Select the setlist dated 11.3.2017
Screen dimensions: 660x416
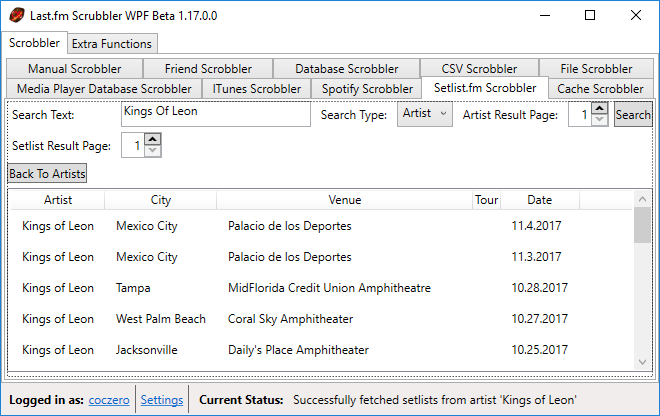tap(322, 257)
